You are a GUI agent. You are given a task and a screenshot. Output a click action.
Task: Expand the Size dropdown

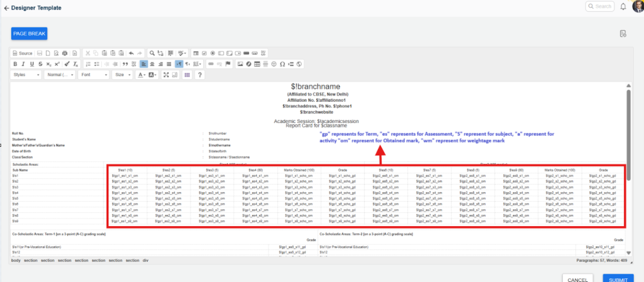122,75
